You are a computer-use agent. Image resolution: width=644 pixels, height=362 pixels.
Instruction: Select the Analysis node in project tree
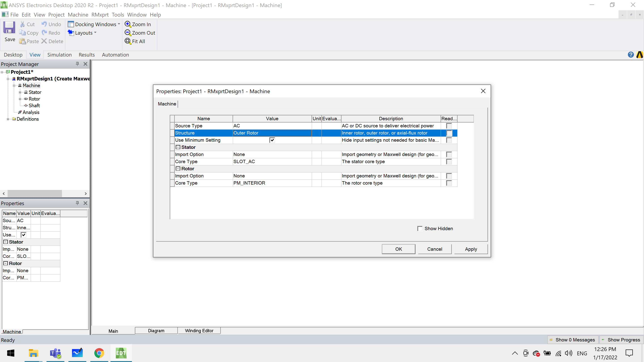click(31, 112)
